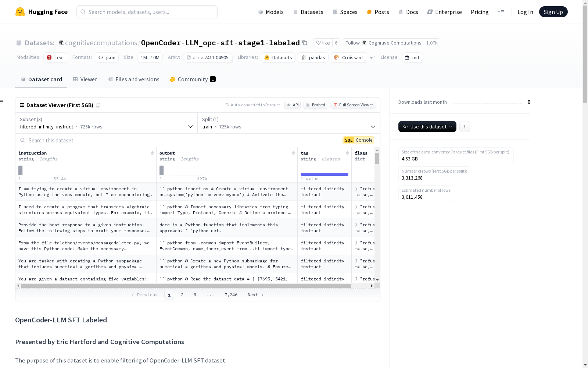Open the arxiv:2411.04905 paper tag

(208, 57)
